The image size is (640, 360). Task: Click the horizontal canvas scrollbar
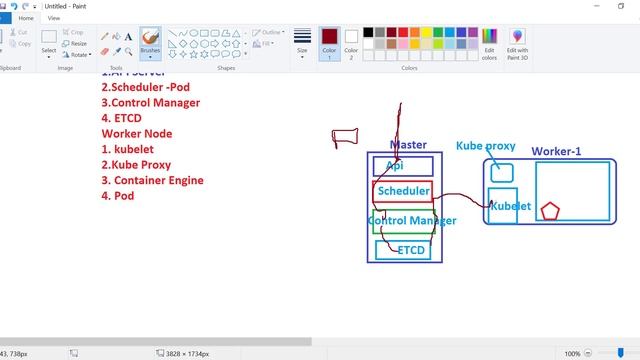(156, 342)
